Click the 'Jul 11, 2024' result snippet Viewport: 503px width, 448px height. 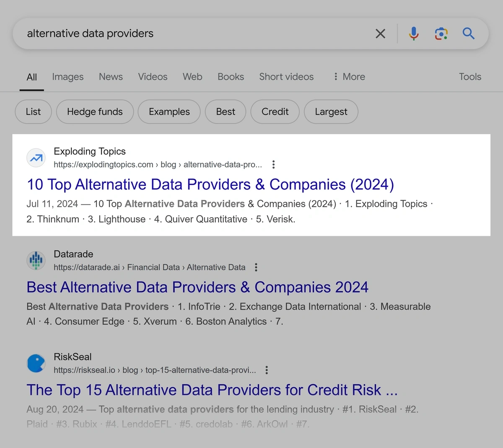230,211
